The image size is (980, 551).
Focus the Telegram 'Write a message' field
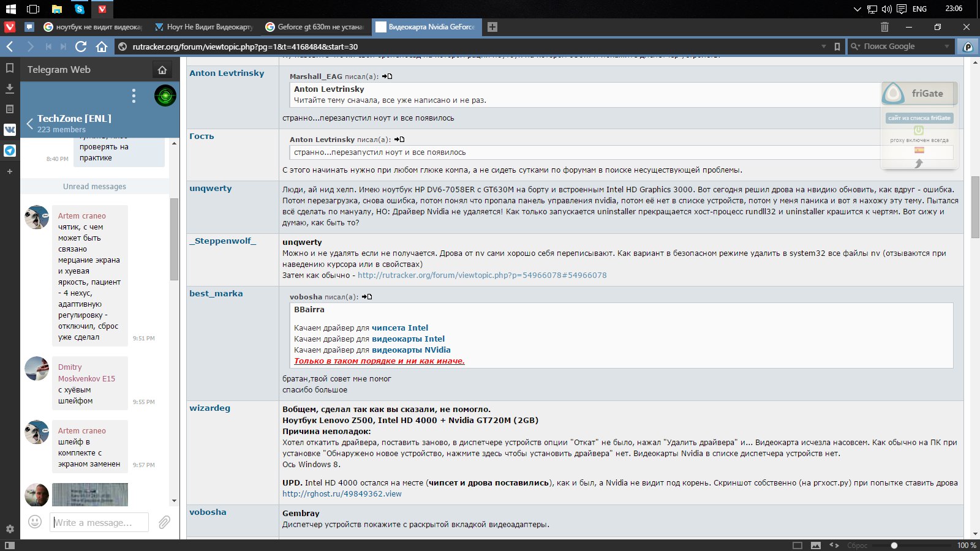[99, 522]
